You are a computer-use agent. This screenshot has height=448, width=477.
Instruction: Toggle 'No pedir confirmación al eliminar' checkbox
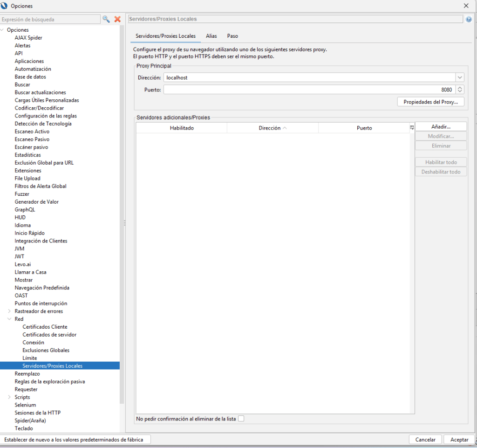click(x=241, y=419)
